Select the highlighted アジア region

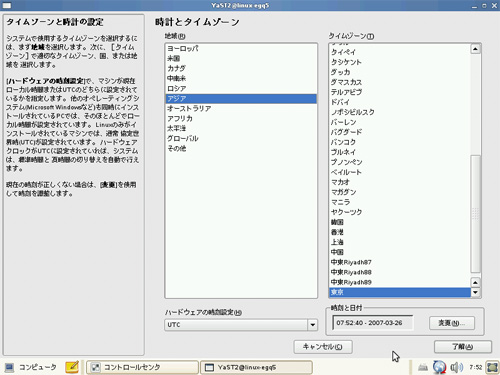(x=241, y=99)
